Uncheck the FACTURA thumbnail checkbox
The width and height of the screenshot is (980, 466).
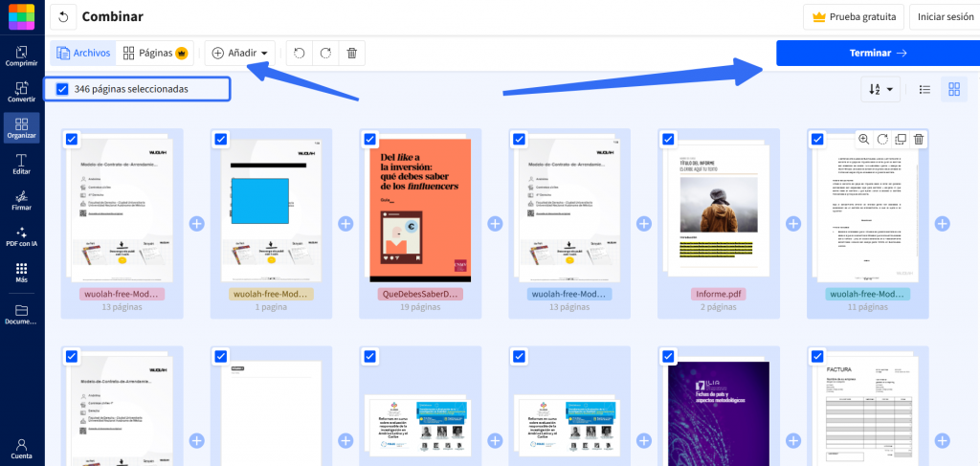pyautogui.click(x=817, y=356)
